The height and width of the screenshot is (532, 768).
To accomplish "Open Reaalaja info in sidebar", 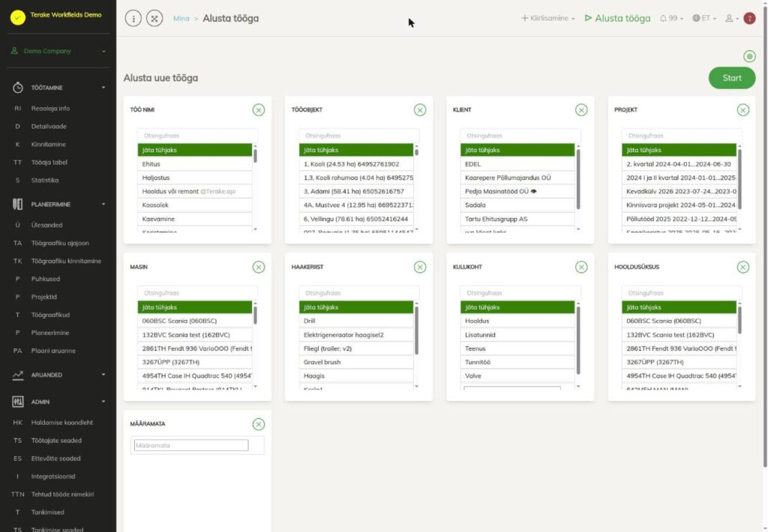I will point(50,109).
